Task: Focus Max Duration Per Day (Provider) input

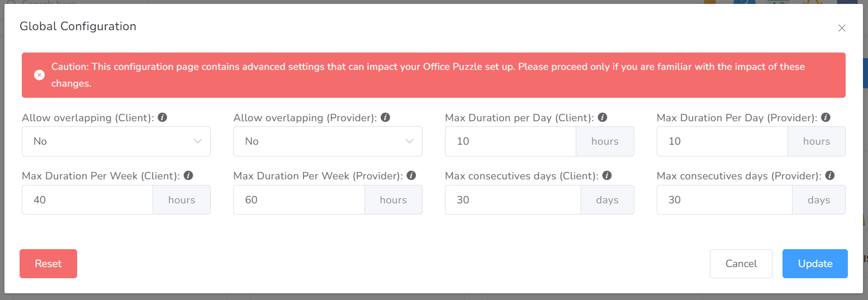Action: pos(722,141)
